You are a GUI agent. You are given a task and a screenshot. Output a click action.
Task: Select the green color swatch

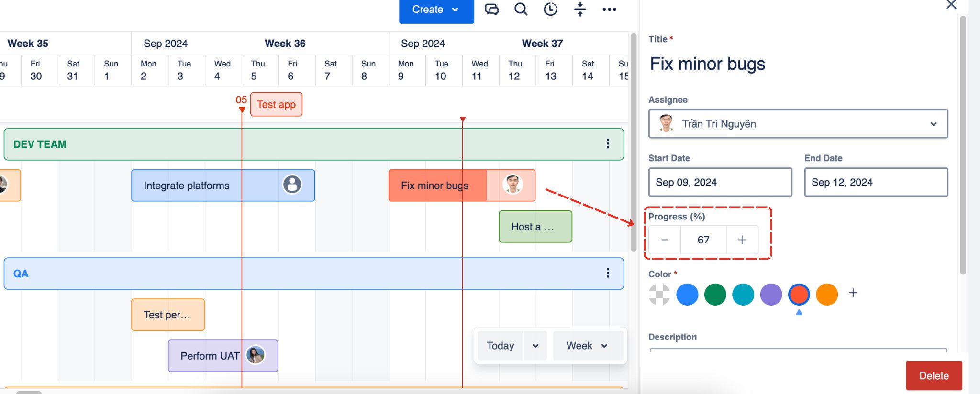715,295
